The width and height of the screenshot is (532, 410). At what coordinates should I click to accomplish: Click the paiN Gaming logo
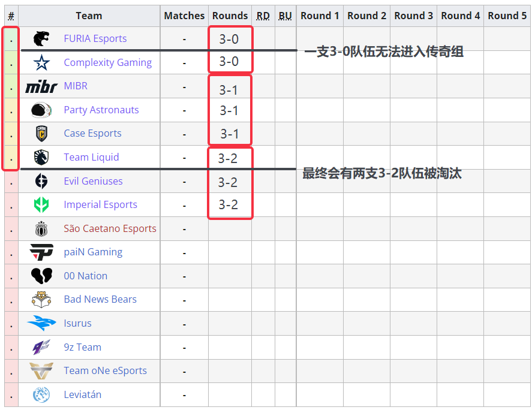point(41,252)
